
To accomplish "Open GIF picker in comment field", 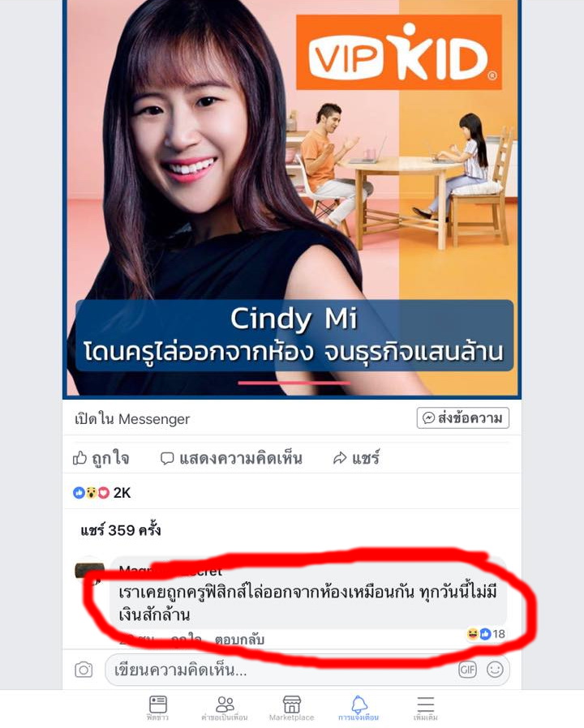I will (x=467, y=670).
